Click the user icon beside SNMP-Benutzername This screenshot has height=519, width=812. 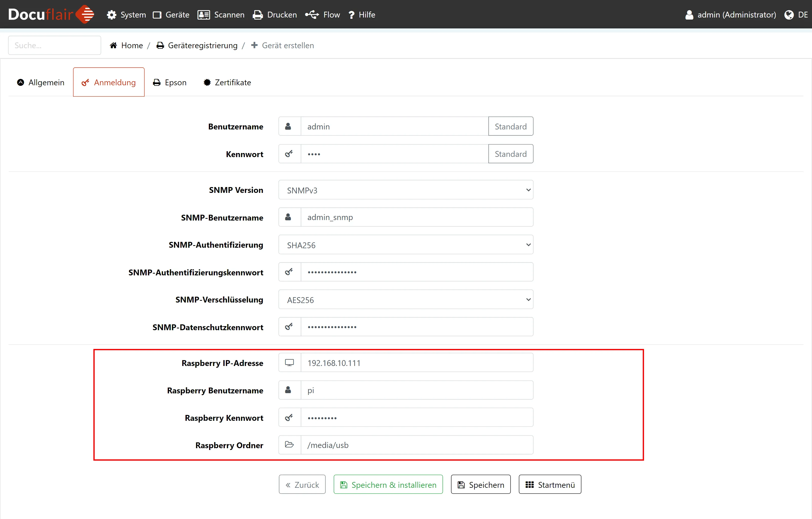click(x=288, y=217)
